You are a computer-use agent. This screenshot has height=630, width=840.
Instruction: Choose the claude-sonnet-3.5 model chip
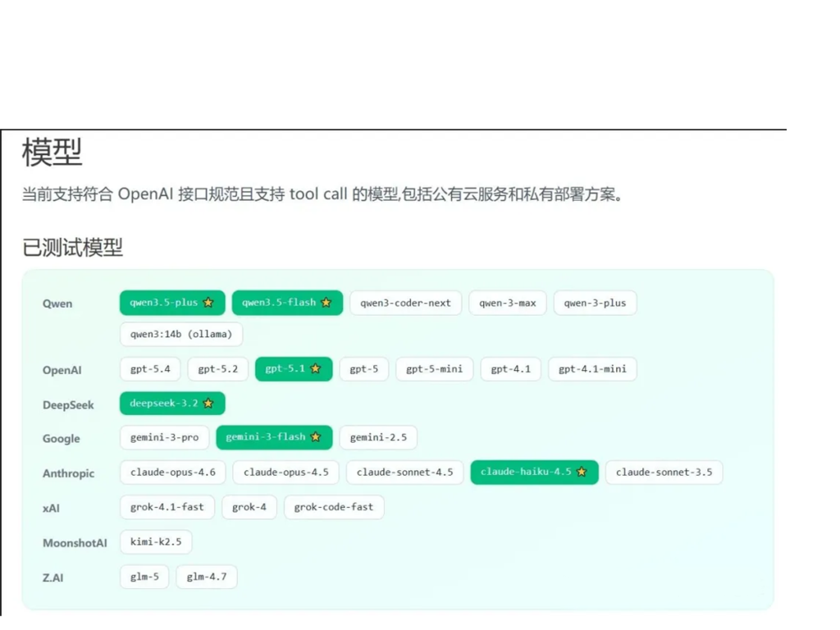point(664,472)
